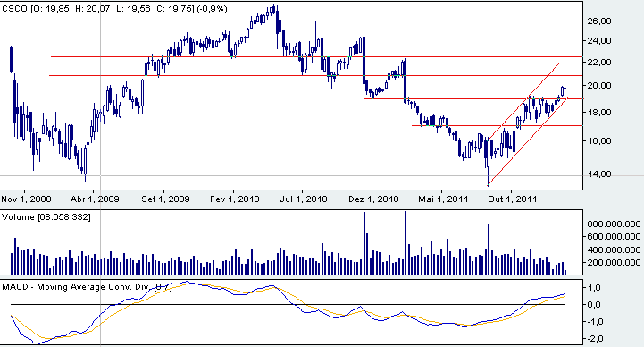Click the tallest volume bar near early 2011

(x=406, y=242)
